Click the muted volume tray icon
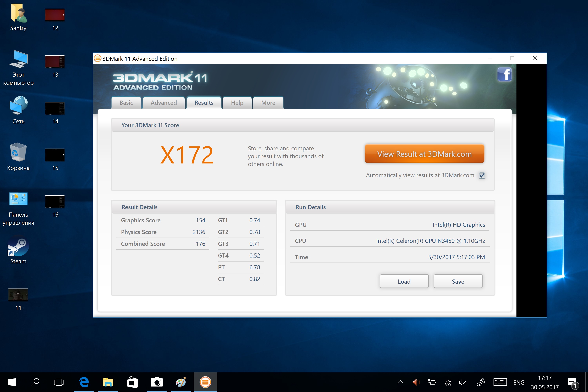The width and height of the screenshot is (588, 392). click(x=463, y=382)
